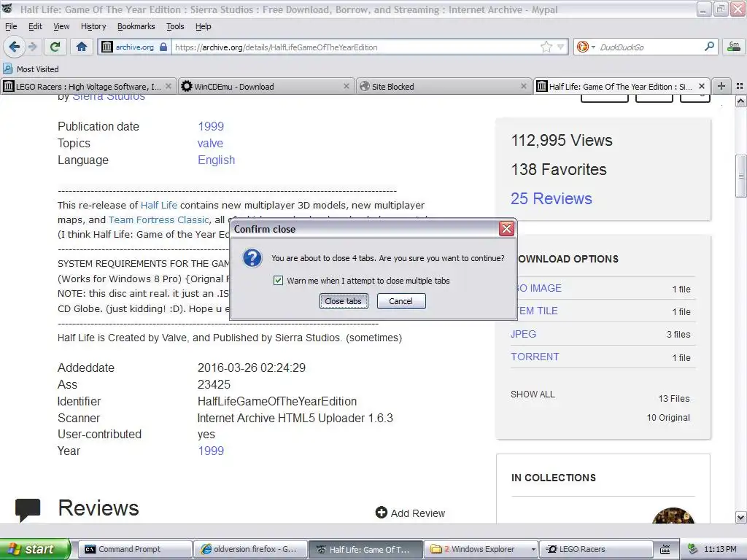
Task: Go back with the Back arrow
Action: pos(14,47)
